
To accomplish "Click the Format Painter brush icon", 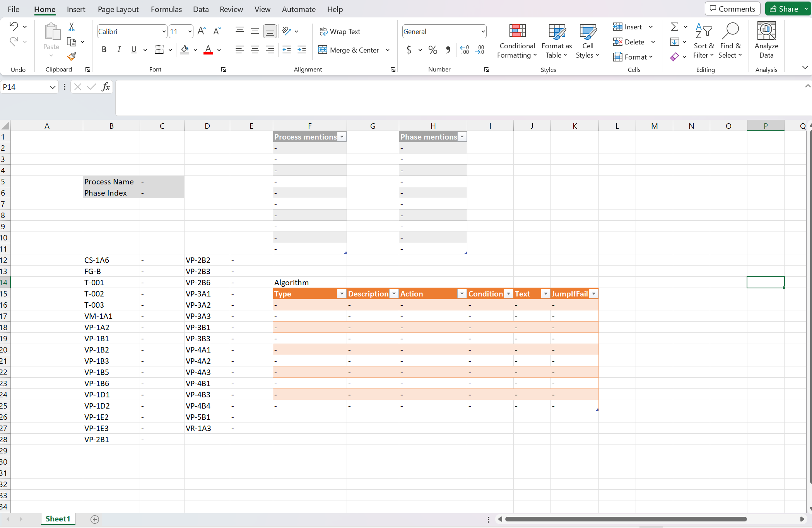I will tap(72, 56).
